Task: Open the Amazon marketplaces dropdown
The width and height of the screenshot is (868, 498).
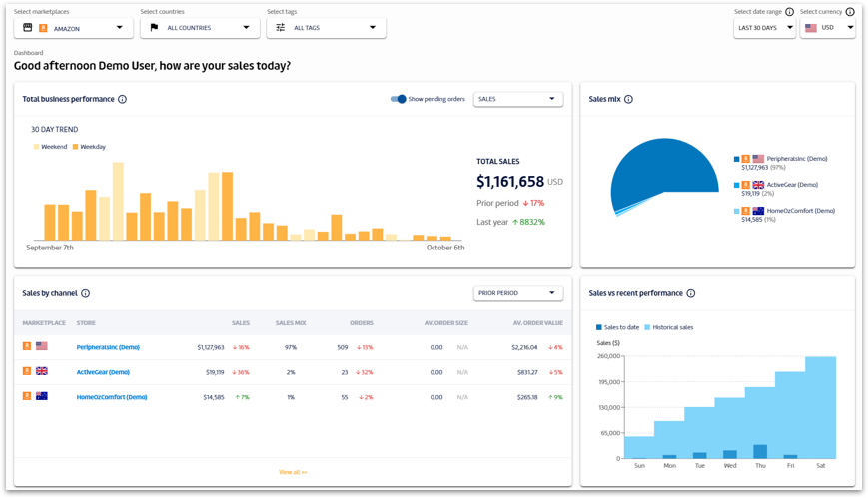Action: (73, 28)
